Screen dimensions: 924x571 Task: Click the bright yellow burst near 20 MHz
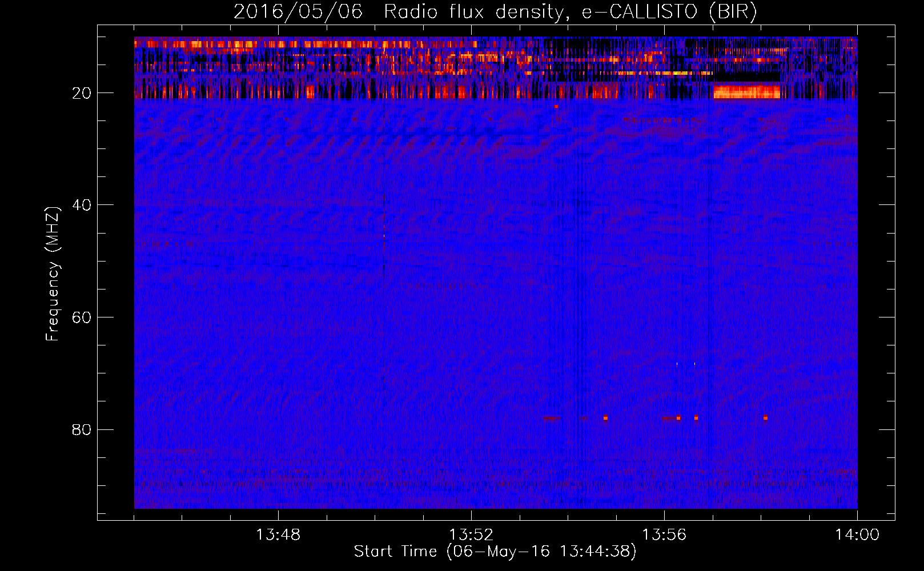pos(747,91)
